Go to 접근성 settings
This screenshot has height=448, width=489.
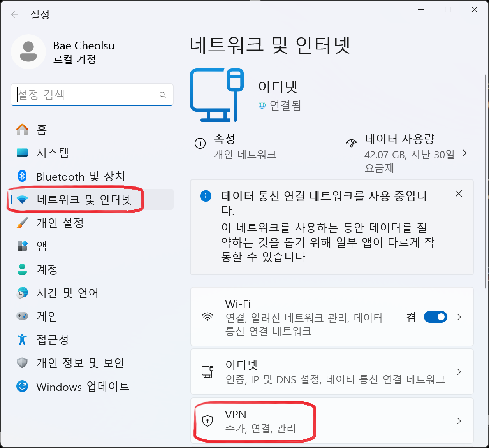(x=92, y=339)
